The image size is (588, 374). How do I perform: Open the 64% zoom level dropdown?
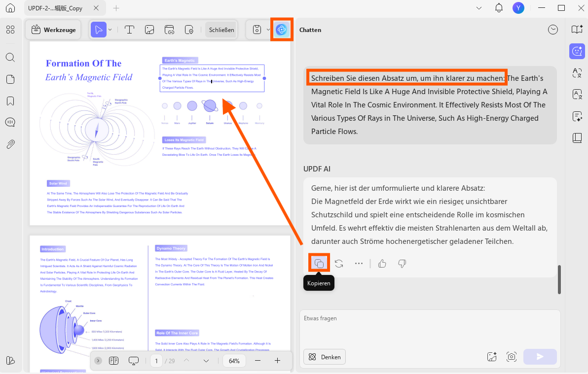(x=234, y=361)
